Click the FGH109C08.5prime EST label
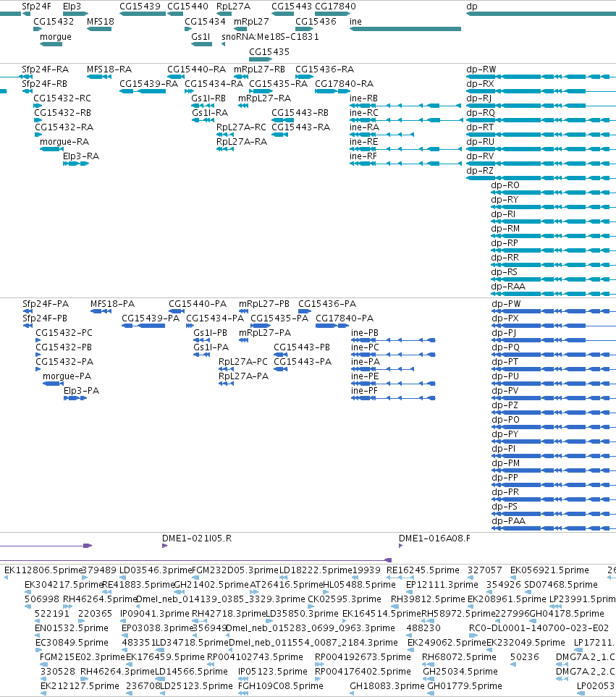 (280, 686)
